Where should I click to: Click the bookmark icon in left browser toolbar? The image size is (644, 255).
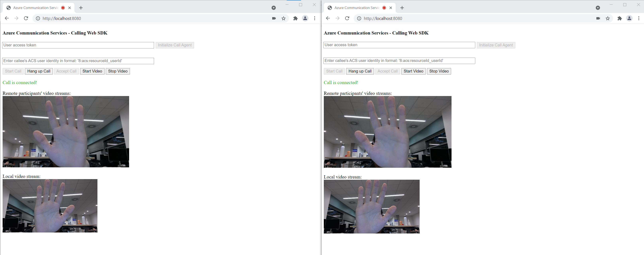point(283,18)
